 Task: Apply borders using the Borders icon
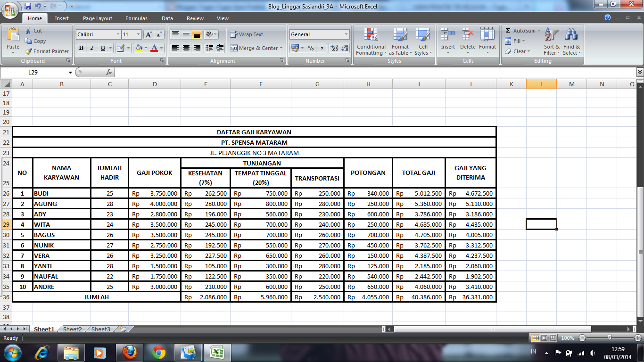click(x=120, y=48)
